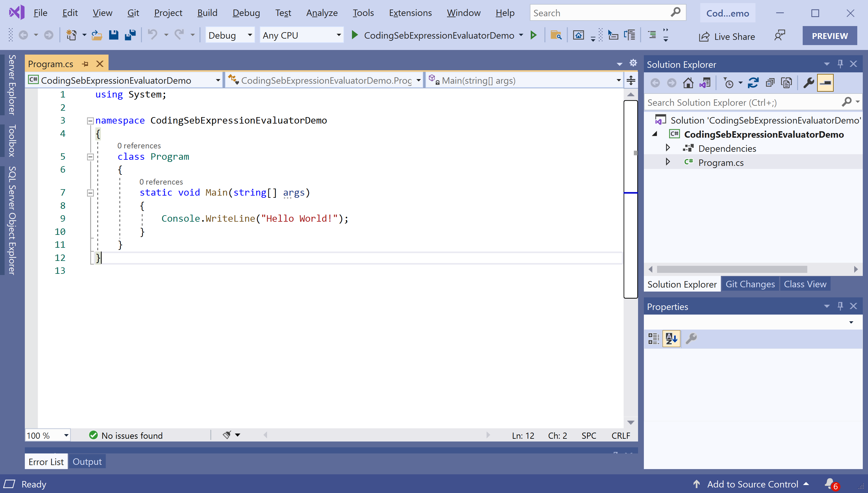Collapse the namespace code block
Screen dimensions: 868x493
click(x=90, y=120)
